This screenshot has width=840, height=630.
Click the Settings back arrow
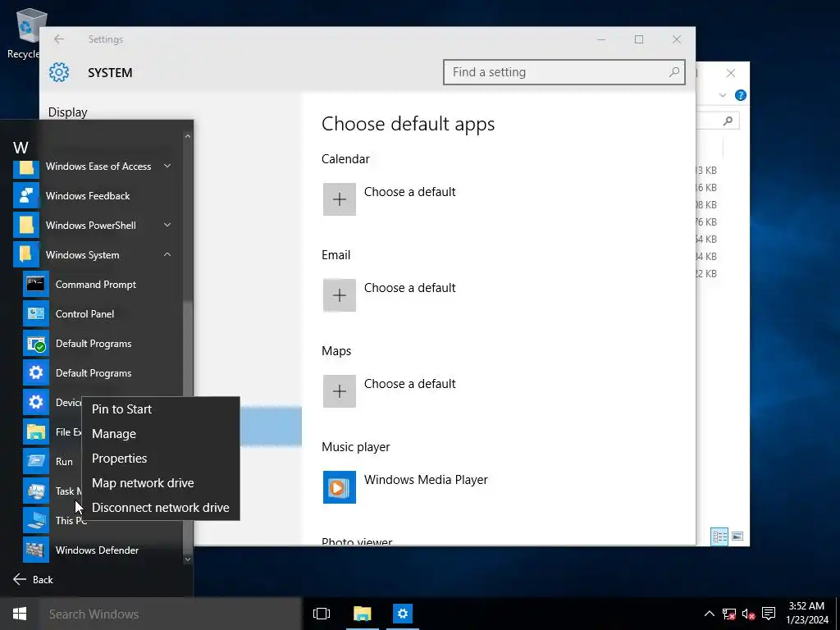coord(59,39)
